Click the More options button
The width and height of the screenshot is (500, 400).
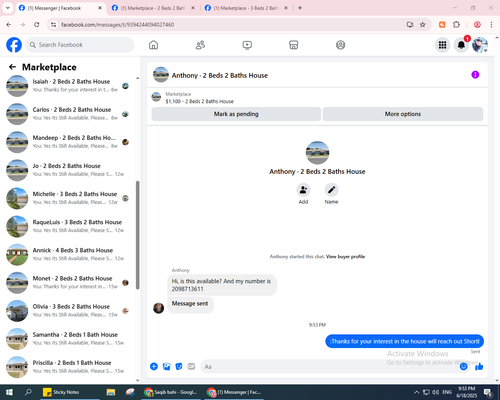coord(403,114)
